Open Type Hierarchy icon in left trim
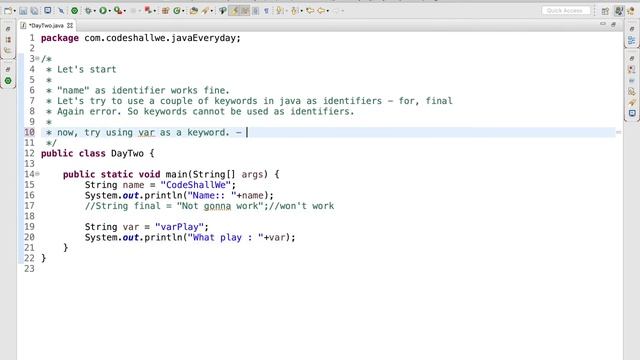 [8, 50]
